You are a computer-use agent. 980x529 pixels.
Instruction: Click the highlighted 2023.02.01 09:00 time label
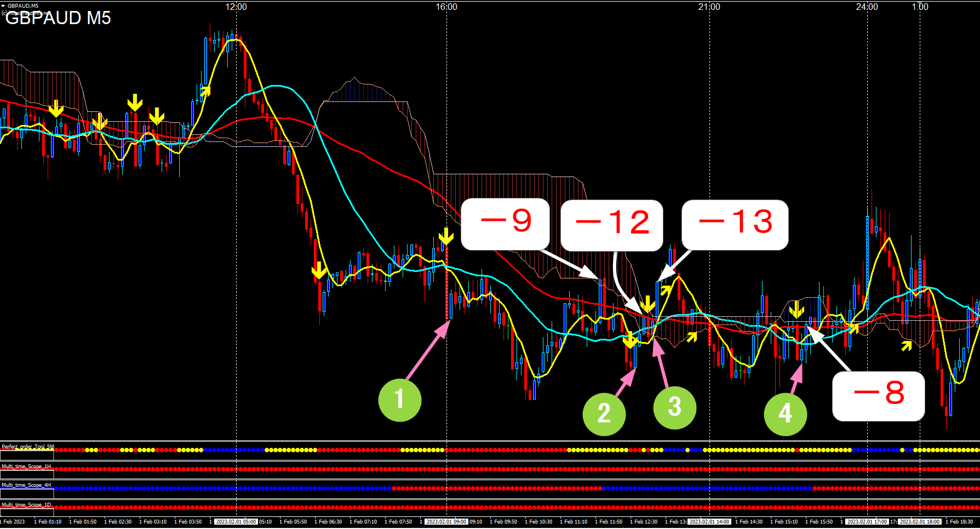pos(446,522)
